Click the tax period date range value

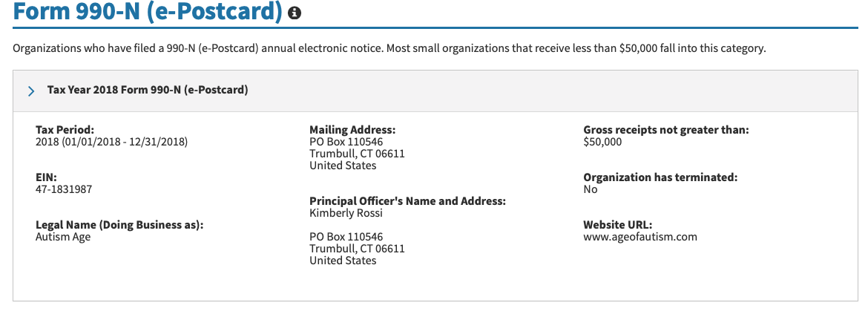[x=111, y=142]
